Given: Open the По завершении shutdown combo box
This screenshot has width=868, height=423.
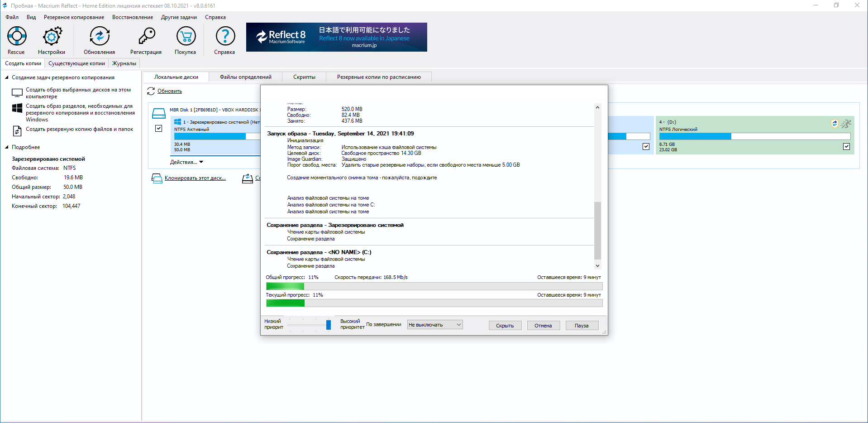Looking at the screenshot, I should click(435, 325).
